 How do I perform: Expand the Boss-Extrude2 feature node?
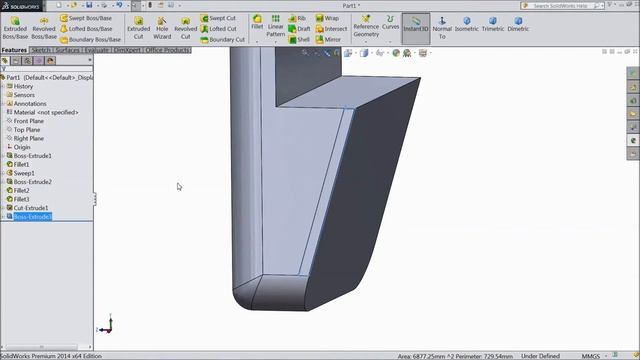(3, 182)
